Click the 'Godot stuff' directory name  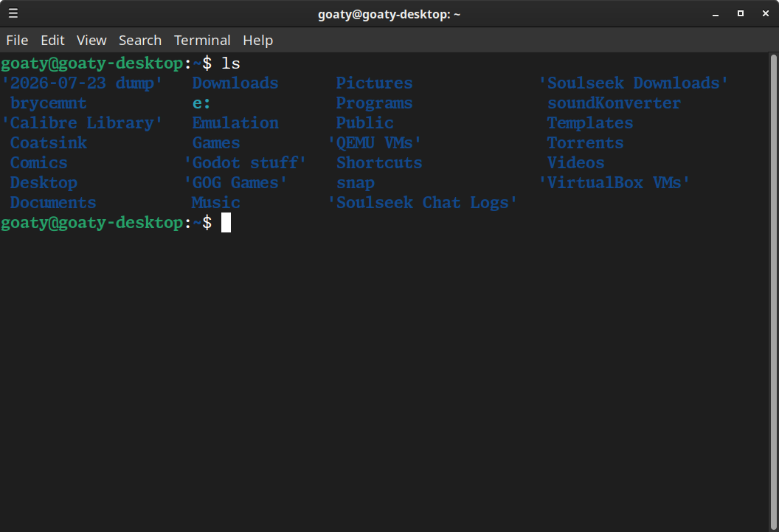(x=245, y=162)
